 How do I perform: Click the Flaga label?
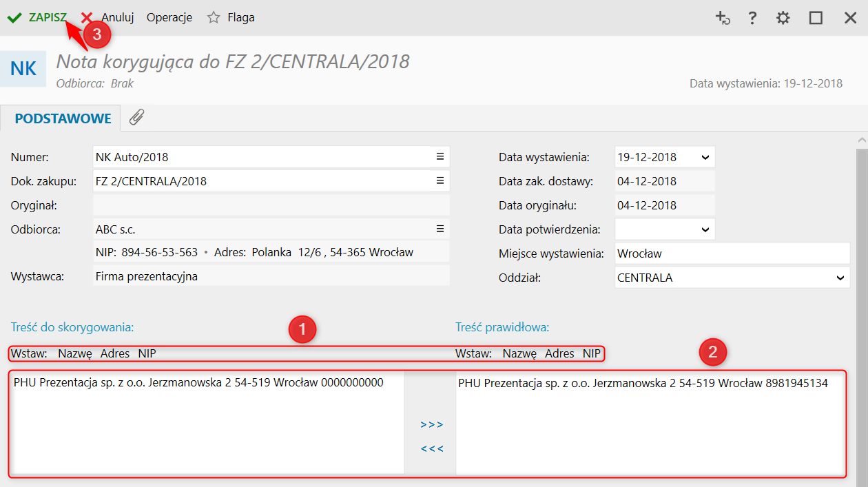241,18
